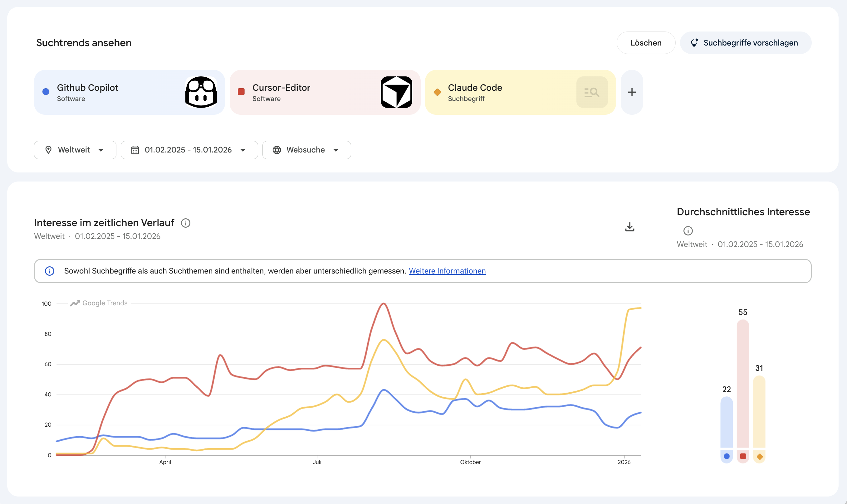Click the Cursor-Editor logo icon
The width and height of the screenshot is (847, 504).
click(x=396, y=92)
